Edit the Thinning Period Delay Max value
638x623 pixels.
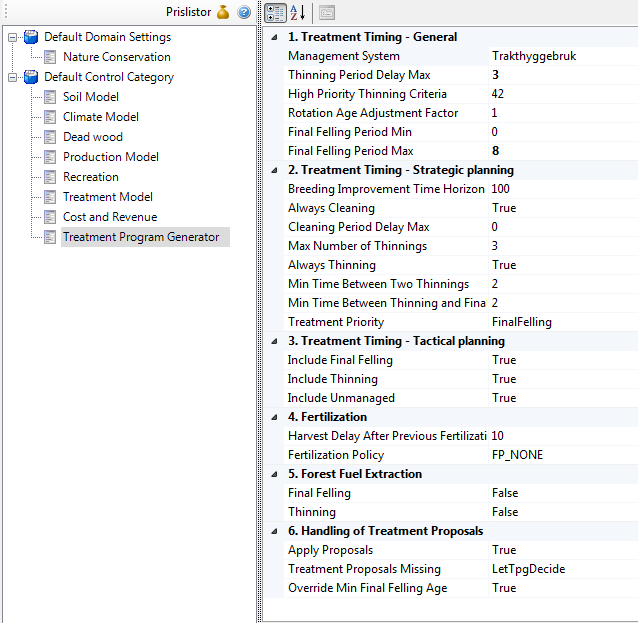(x=560, y=75)
